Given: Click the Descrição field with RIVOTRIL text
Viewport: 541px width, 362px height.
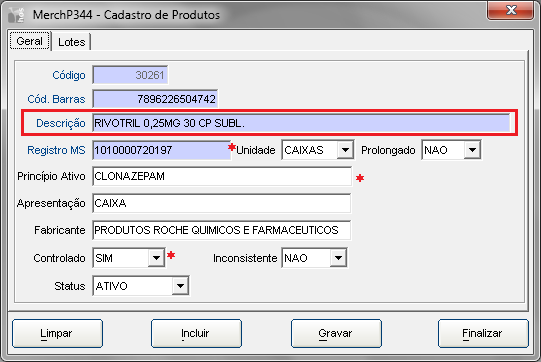Looking at the screenshot, I should [x=302, y=123].
